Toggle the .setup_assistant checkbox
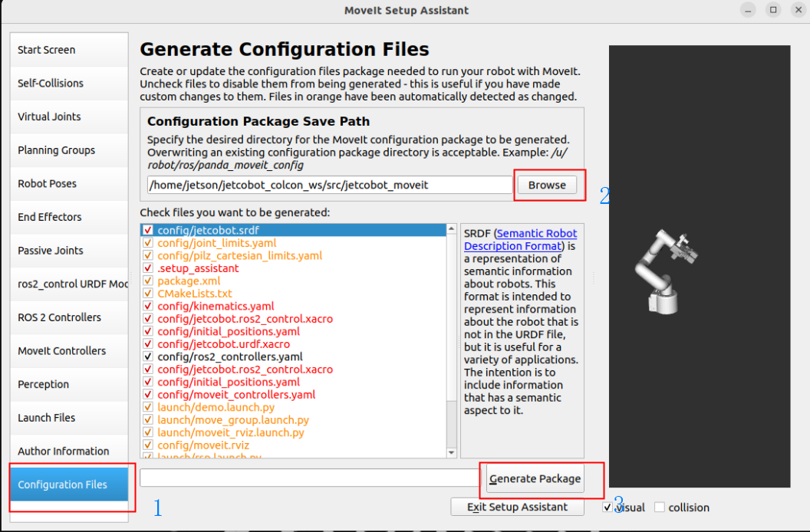 pos(148,268)
